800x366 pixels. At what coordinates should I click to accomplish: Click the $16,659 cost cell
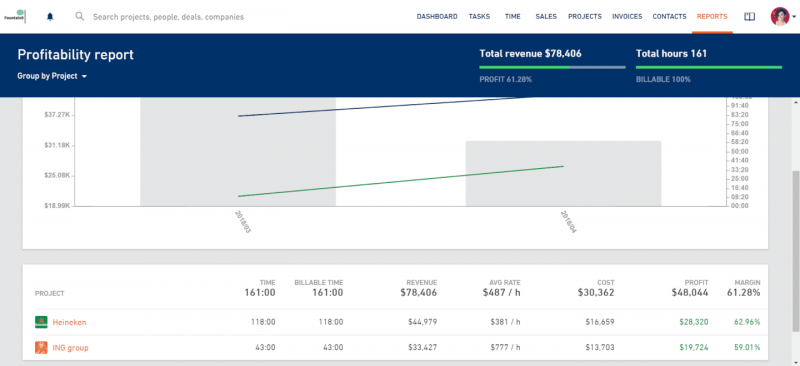click(x=600, y=322)
